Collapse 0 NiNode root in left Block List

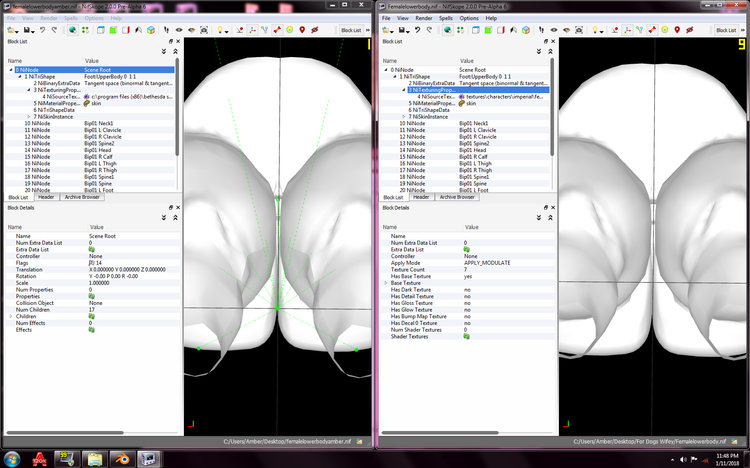[x=11, y=70]
